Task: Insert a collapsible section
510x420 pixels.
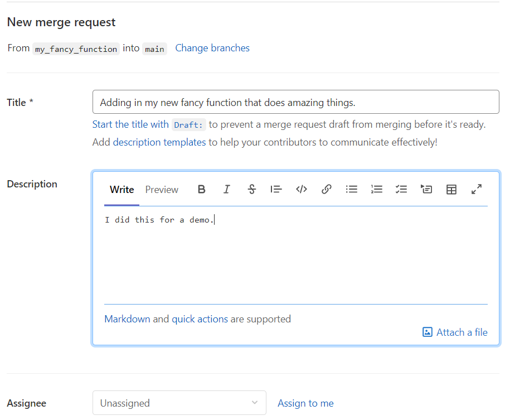Action: click(426, 190)
